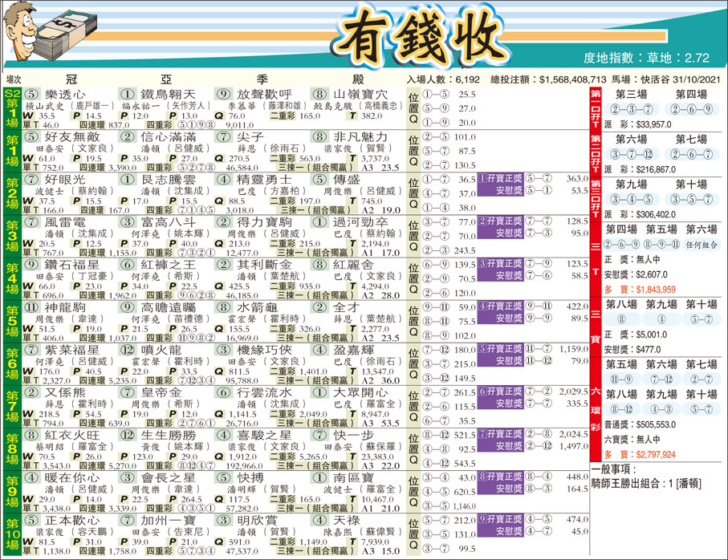Click horse name 生生勝勝
The width and height of the screenshot is (728, 560).
(169, 436)
